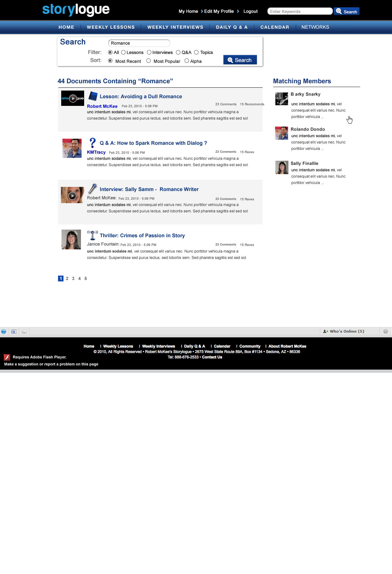The image size is (392, 574).
Task: Click the blue book Lesson icon
Action: (93, 96)
